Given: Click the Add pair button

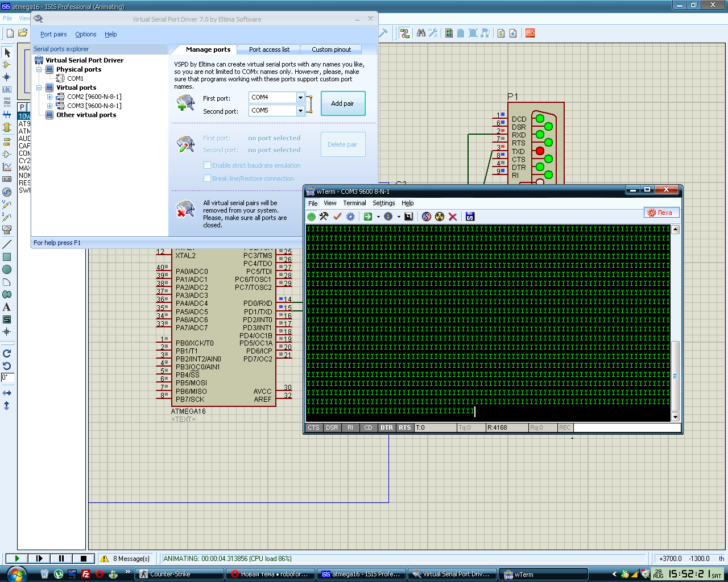Looking at the screenshot, I should pos(342,103).
